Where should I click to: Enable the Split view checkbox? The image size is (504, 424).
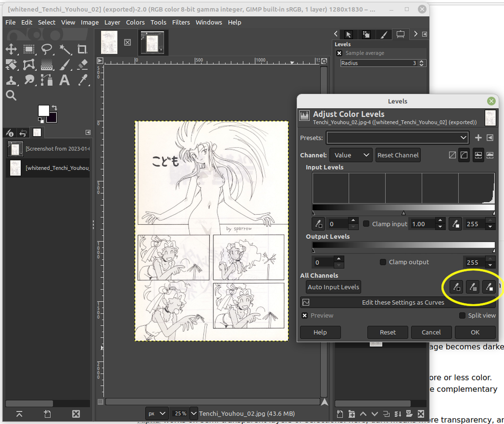pyautogui.click(x=462, y=315)
